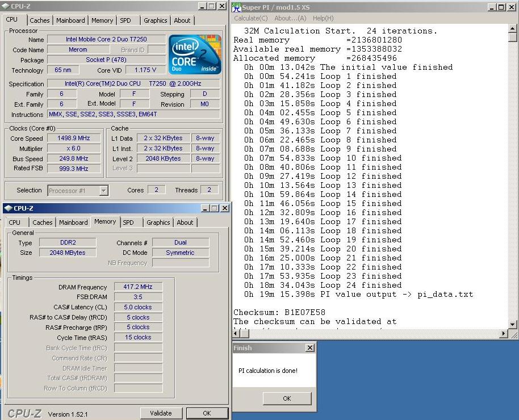Click Super PI vertical scrollbar down arrow

pos(512,324)
